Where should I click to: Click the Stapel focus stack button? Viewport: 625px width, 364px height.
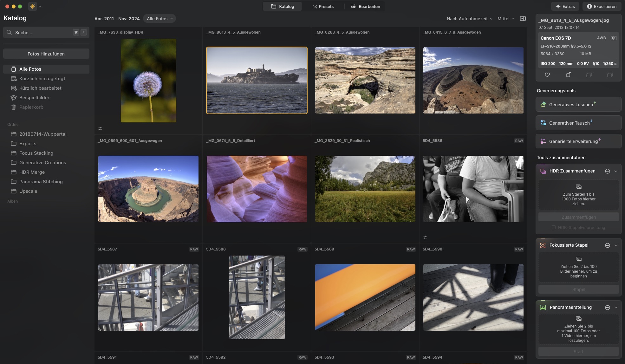pyautogui.click(x=579, y=289)
